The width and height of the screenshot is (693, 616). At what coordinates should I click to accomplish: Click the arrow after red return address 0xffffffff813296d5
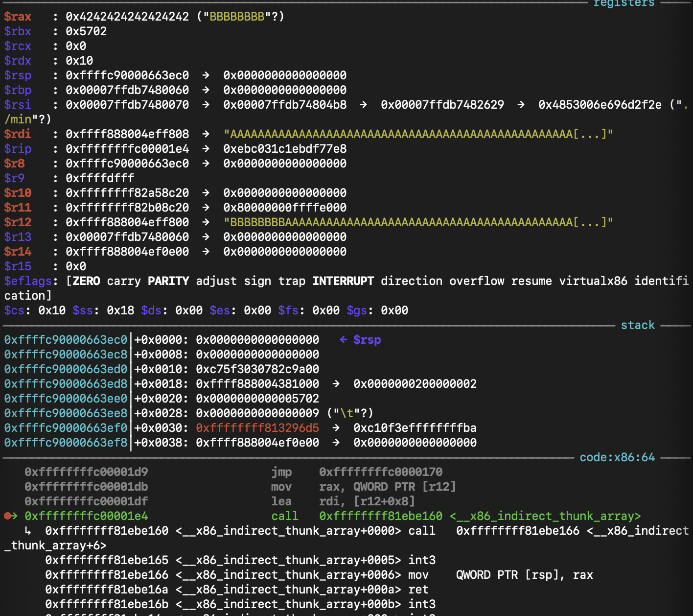pyautogui.click(x=336, y=427)
